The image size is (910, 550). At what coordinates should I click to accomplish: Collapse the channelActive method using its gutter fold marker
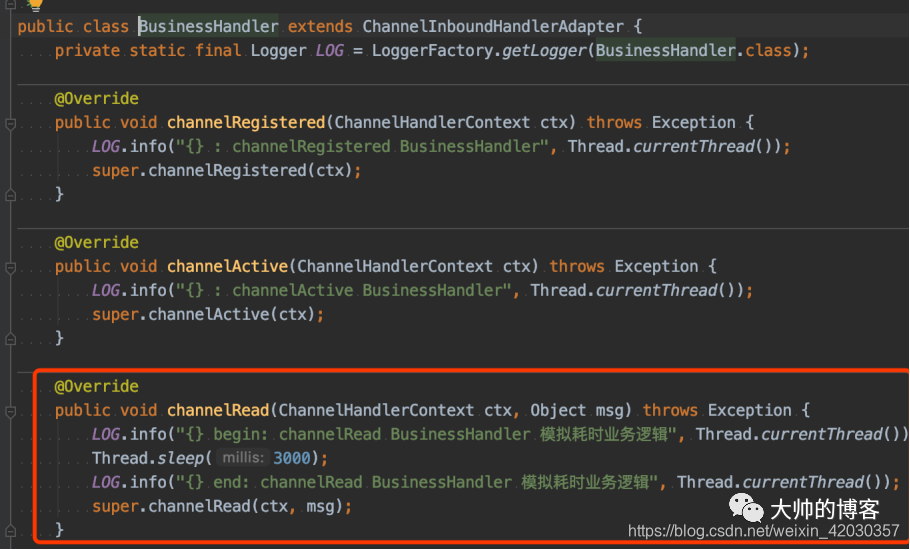point(10,267)
